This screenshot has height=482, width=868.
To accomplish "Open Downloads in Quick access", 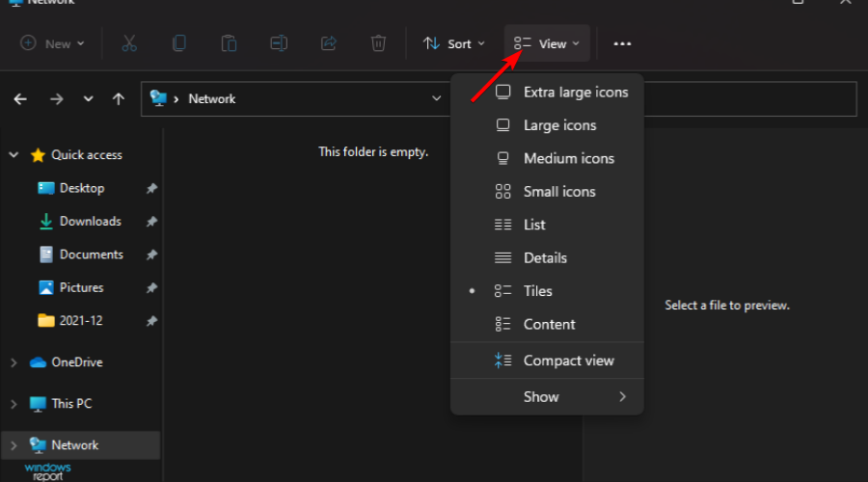I will [x=91, y=222].
